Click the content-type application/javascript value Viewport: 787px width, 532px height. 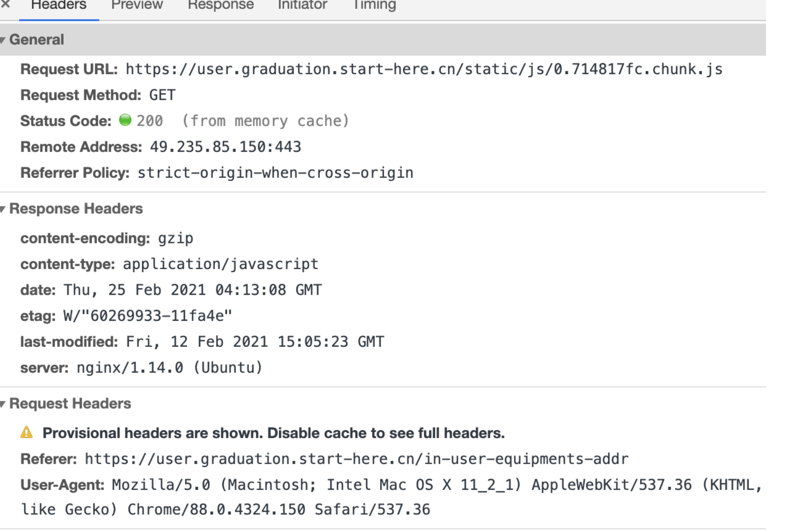(x=221, y=264)
